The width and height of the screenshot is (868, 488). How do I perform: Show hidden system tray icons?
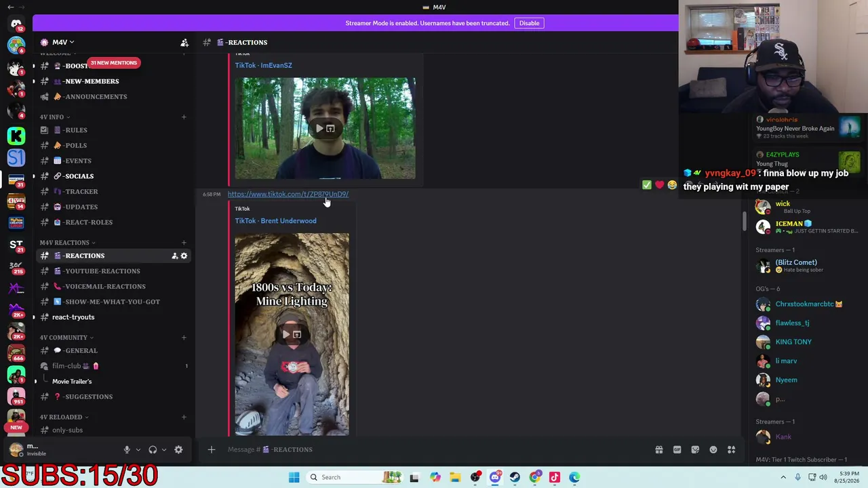[x=783, y=477]
